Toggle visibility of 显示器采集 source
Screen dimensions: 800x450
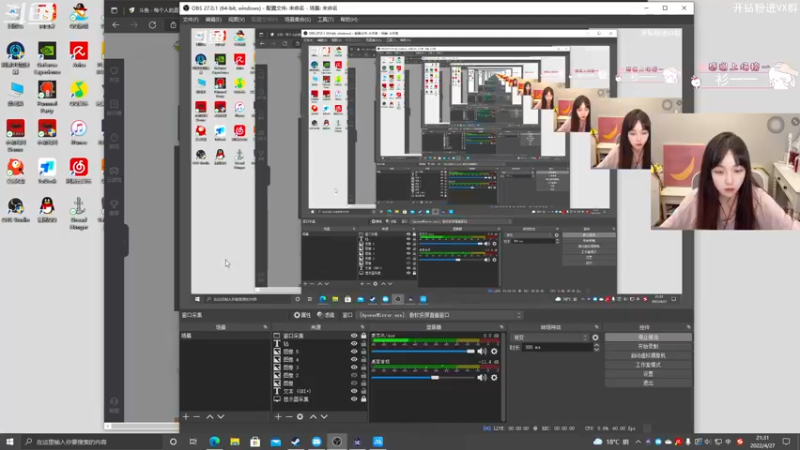(x=354, y=399)
